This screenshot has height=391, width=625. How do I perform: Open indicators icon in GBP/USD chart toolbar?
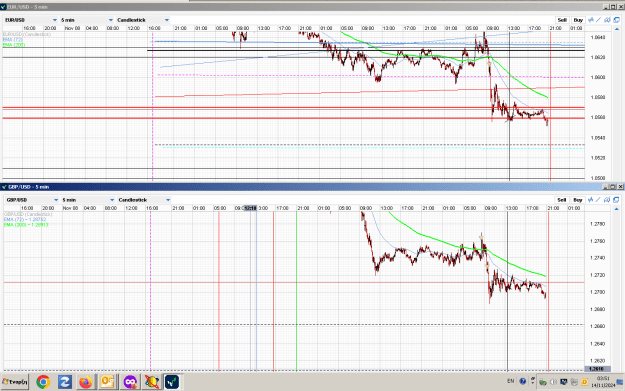tap(590, 200)
